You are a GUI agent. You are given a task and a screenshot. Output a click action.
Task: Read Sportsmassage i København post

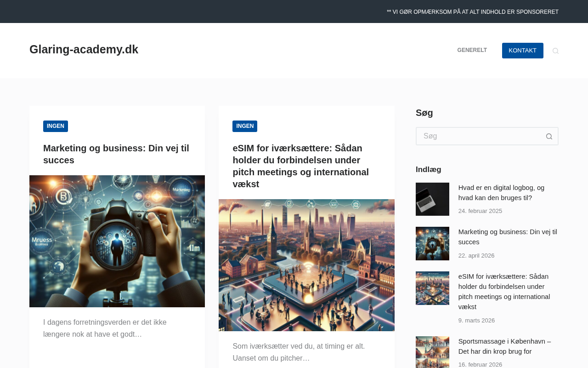click(x=504, y=346)
